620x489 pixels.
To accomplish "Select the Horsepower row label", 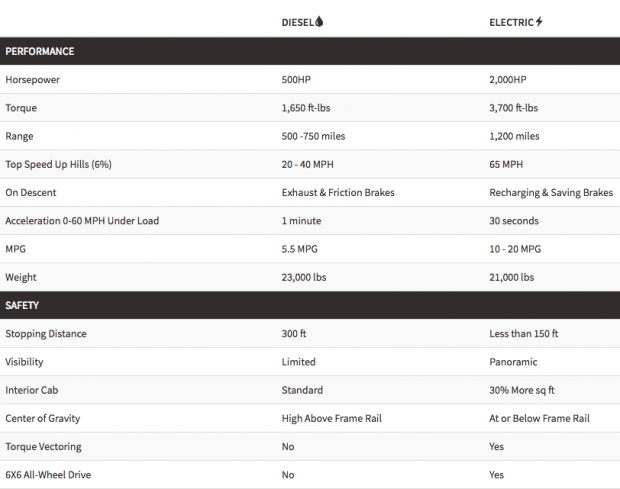I will click(32, 80).
